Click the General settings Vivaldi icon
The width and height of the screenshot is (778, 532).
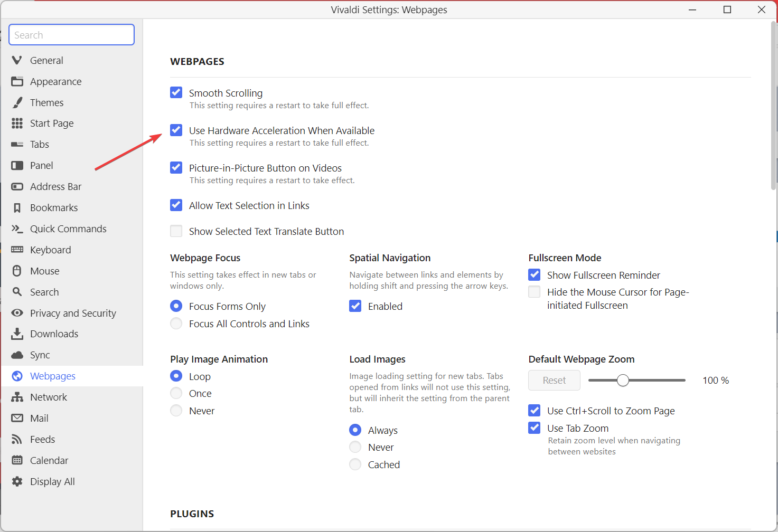tap(17, 60)
